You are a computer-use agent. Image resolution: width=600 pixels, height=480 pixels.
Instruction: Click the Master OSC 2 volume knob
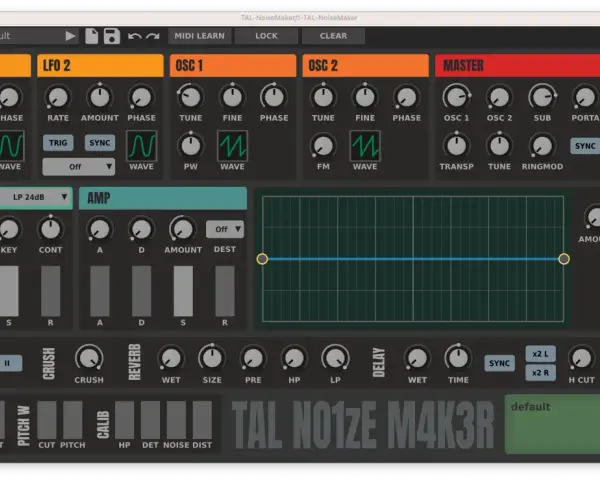click(499, 97)
